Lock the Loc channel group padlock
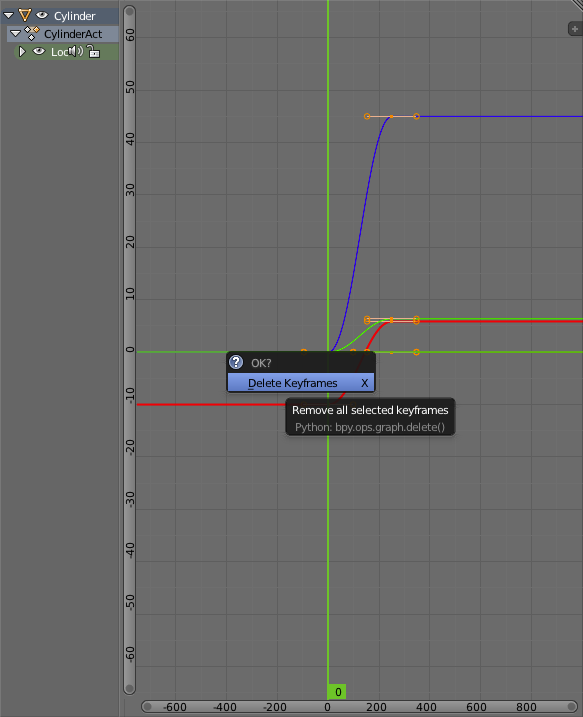The width and height of the screenshot is (583, 717). (x=93, y=51)
